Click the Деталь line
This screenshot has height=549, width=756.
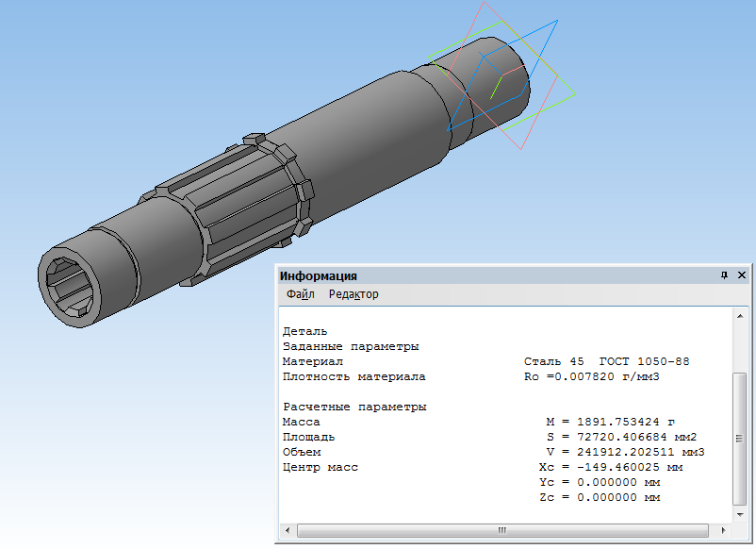[304, 331]
